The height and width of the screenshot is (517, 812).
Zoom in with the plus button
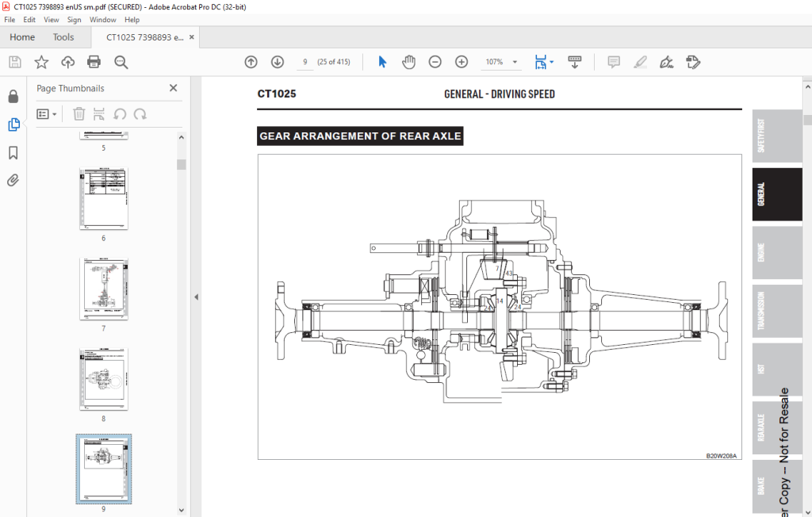tap(462, 62)
